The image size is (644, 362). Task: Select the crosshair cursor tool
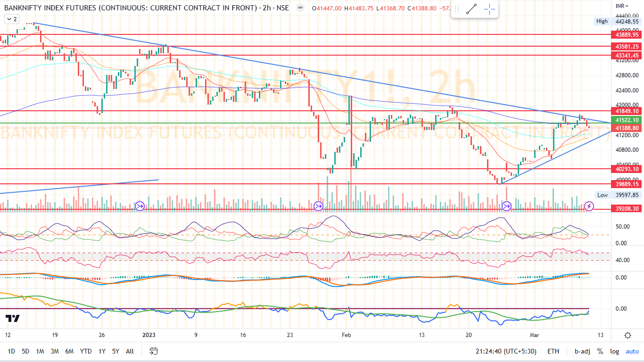tap(489, 9)
